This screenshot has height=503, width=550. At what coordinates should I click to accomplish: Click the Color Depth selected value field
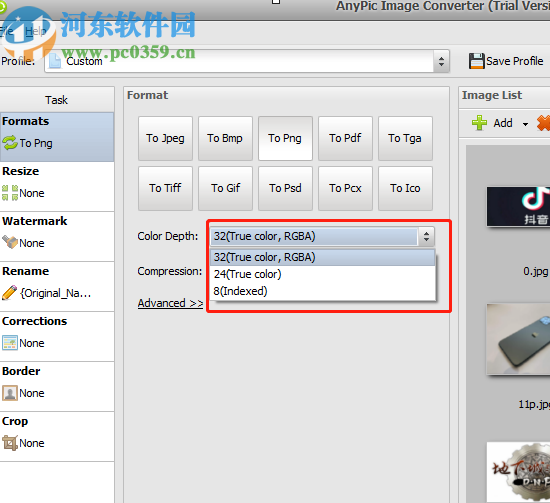(314, 236)
